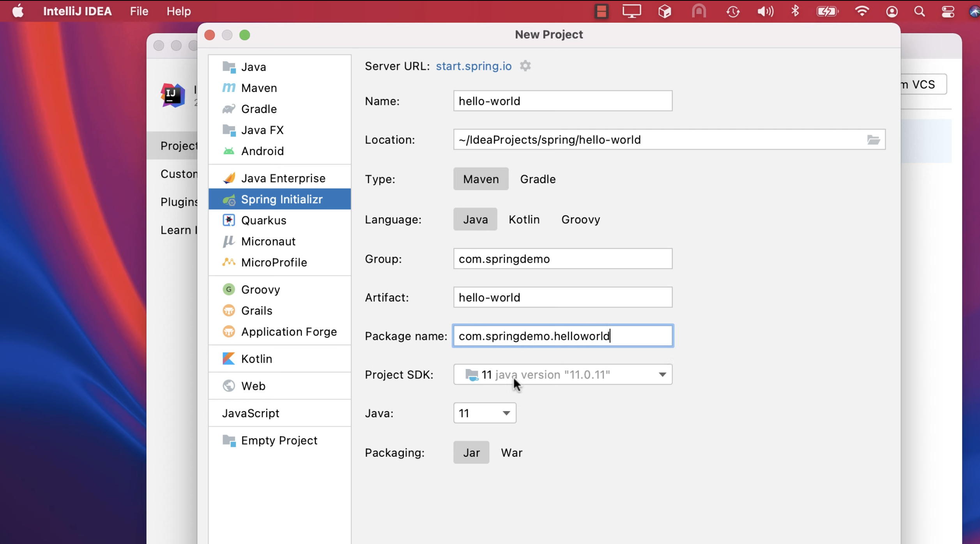Open the Apple menu
This screenshot has width=980, height=544.
pyautogui.click(x=18, y=11)
